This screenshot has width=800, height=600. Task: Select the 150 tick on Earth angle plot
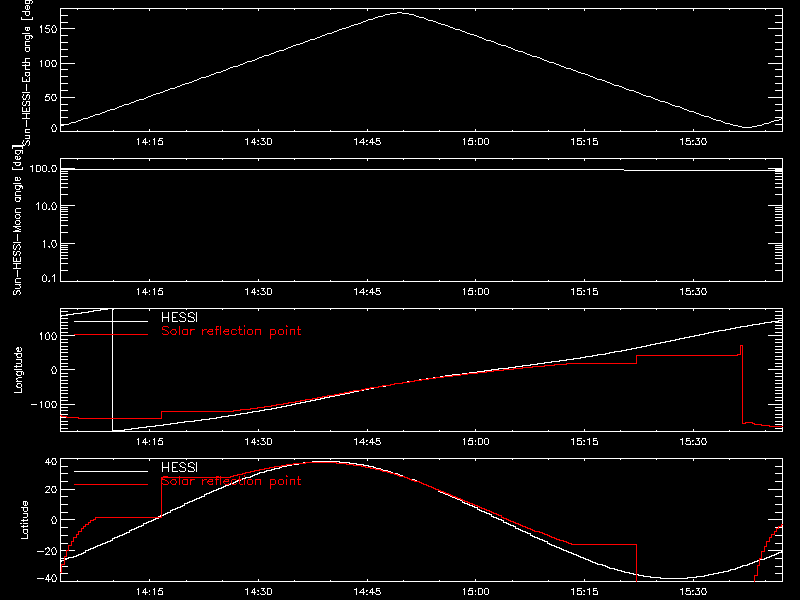(x=47, y=29)
